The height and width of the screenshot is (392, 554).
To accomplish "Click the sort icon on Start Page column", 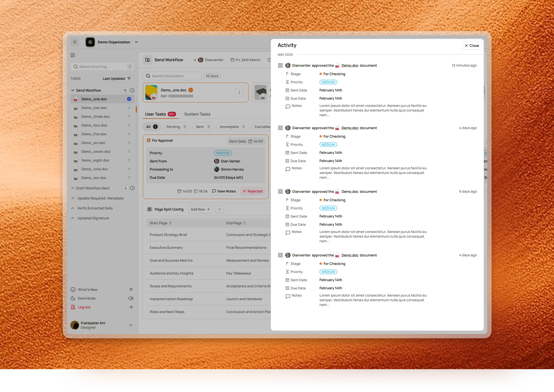I will click(170, 223).
